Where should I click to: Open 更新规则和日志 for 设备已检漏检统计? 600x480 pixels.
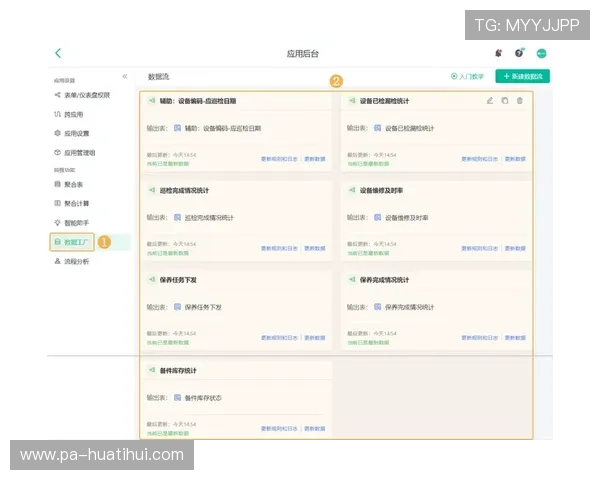(479, 159)
